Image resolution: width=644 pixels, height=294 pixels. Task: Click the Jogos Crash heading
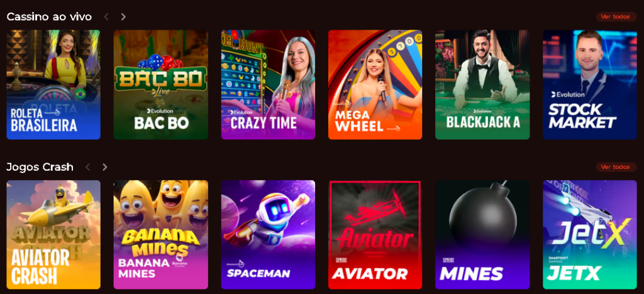coord(40,167)
